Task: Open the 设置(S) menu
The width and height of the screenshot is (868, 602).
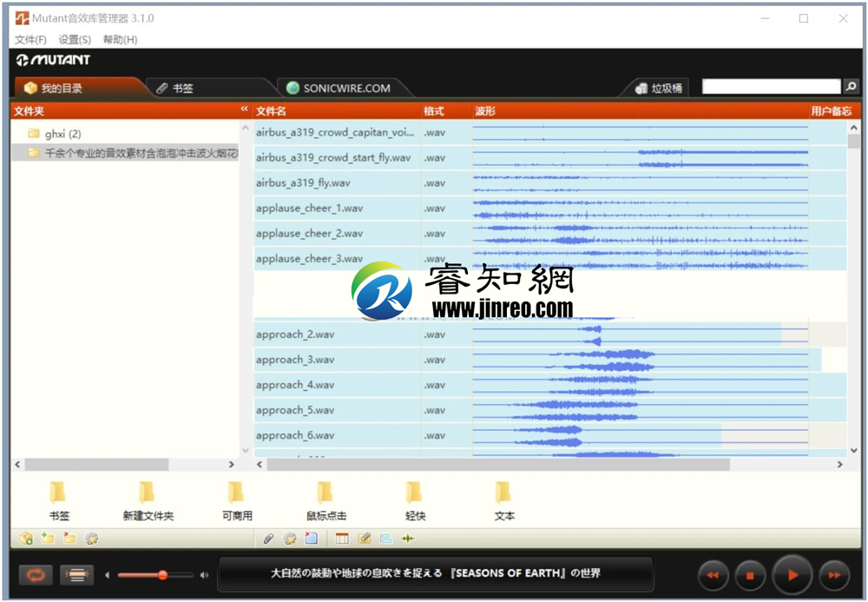Action: point(75,39)
